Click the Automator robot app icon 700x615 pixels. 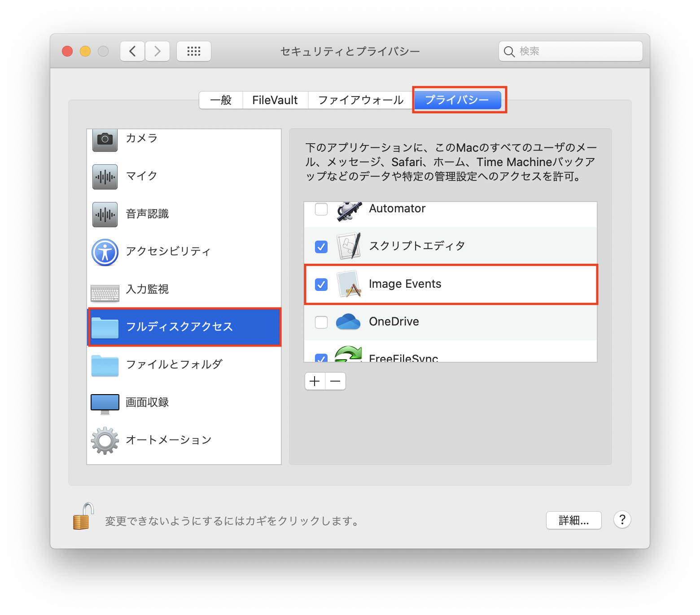tap(349, 211)
